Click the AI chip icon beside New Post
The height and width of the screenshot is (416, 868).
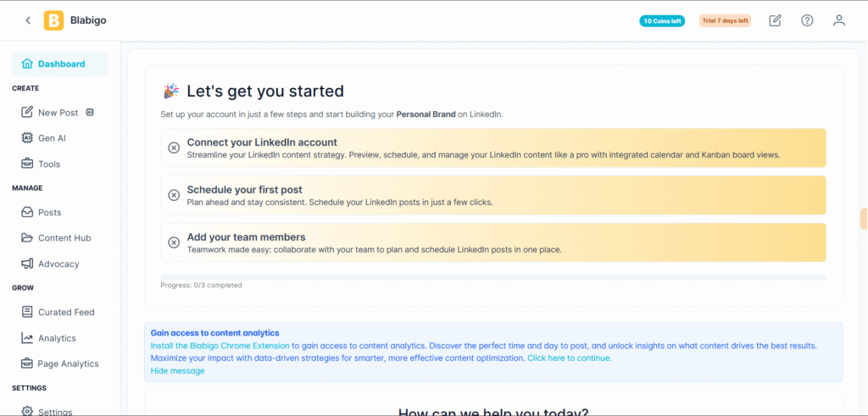point(90,113)
